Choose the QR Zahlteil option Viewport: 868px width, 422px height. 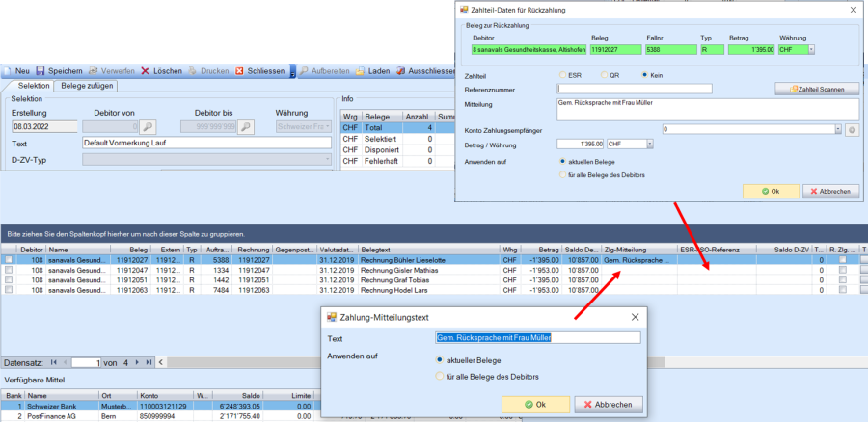[605, 74]
